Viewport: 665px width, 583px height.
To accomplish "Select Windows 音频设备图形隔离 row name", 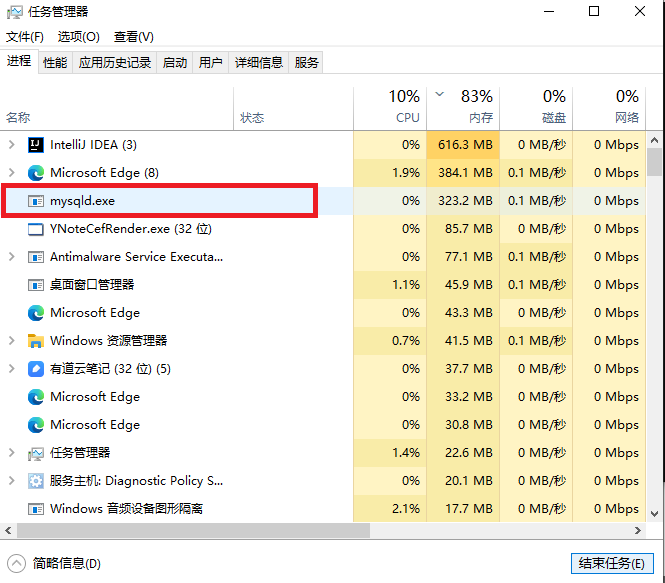I will pyautogui.click(x=126, y=508).
